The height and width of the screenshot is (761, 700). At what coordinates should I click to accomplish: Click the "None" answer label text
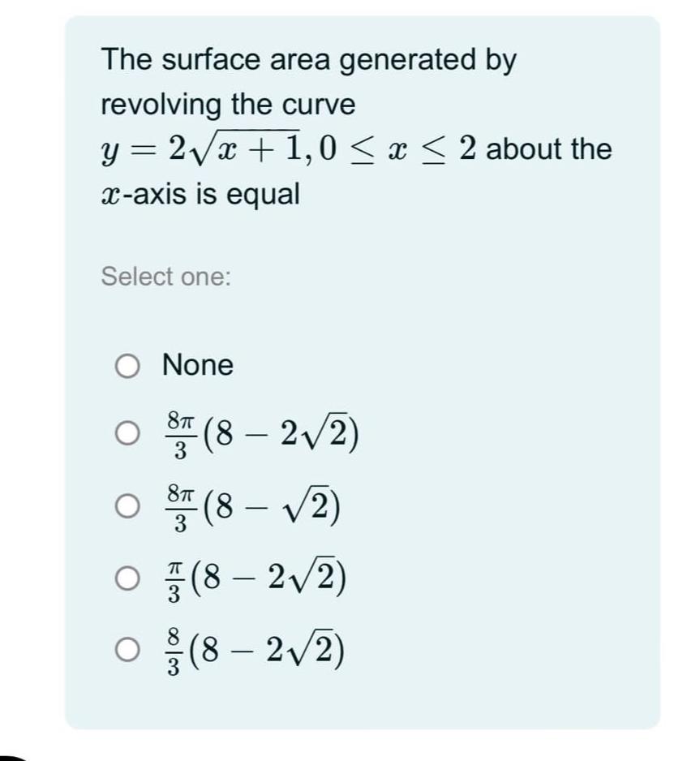198,366
